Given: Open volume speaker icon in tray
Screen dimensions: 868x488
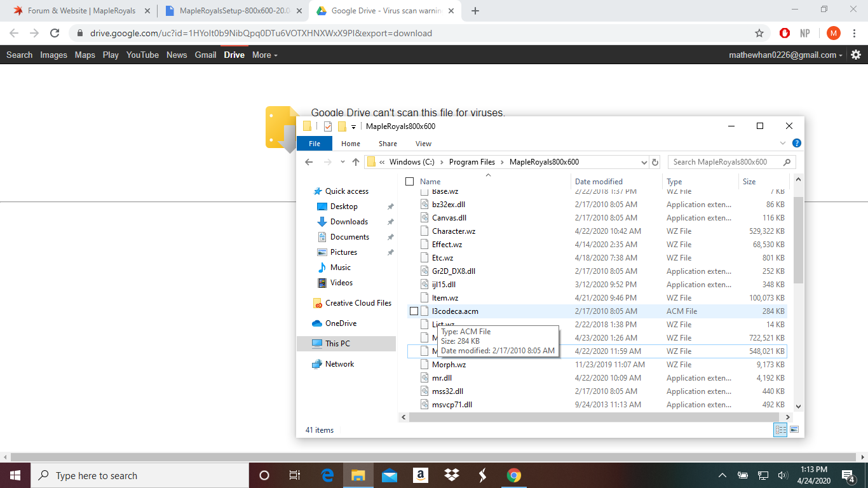Looking at the screenshot, I should click(x=783, y=475).
